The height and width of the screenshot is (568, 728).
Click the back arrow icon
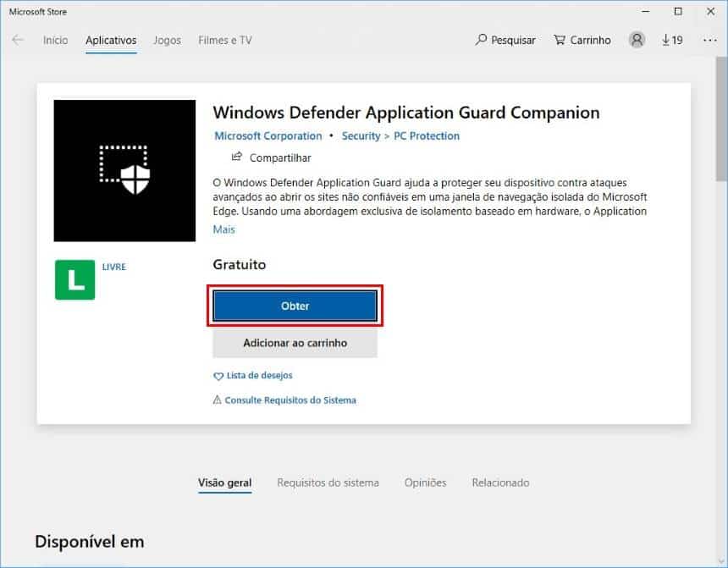point(18,40)
